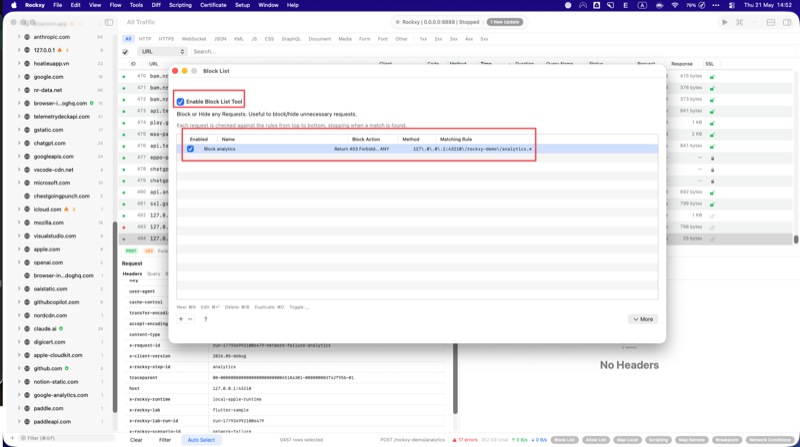Click the sidebar vertical scrollbar

pos(115,316)
